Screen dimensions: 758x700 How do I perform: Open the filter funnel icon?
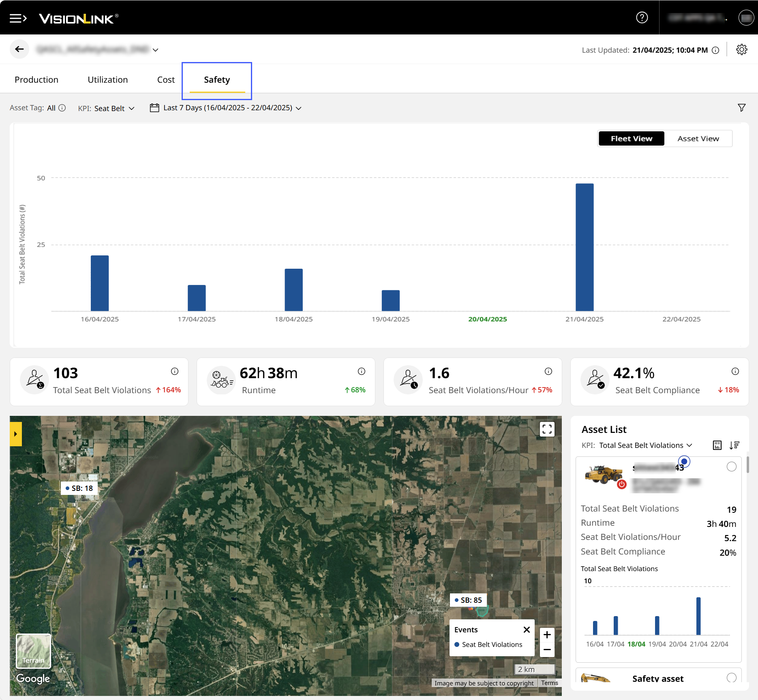pyautogui.click(x=741, y=108)
